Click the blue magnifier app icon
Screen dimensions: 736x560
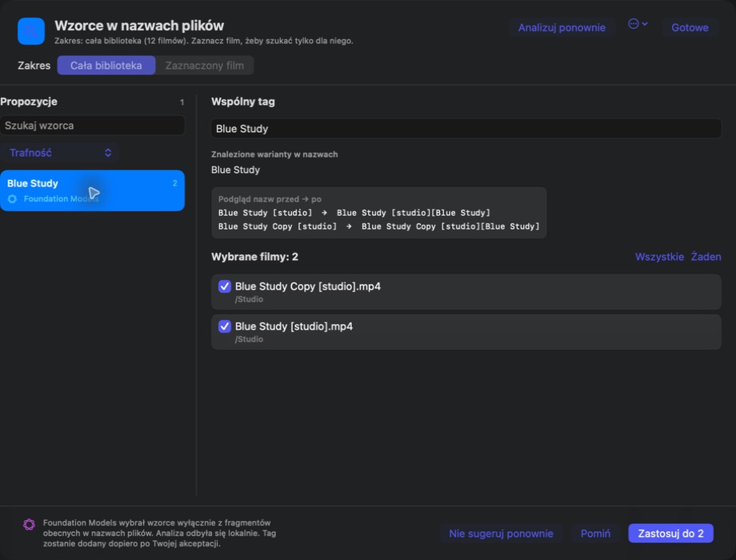[x=31, y=31]
